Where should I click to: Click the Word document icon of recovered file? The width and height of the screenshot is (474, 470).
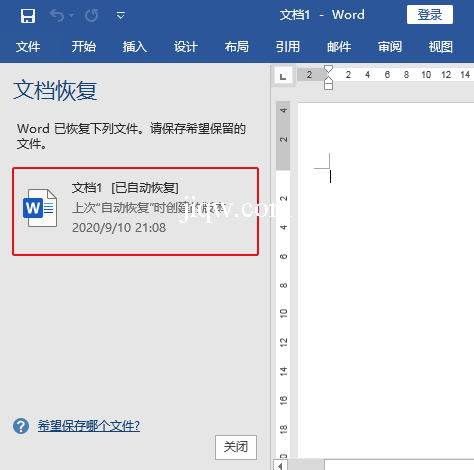40,208
